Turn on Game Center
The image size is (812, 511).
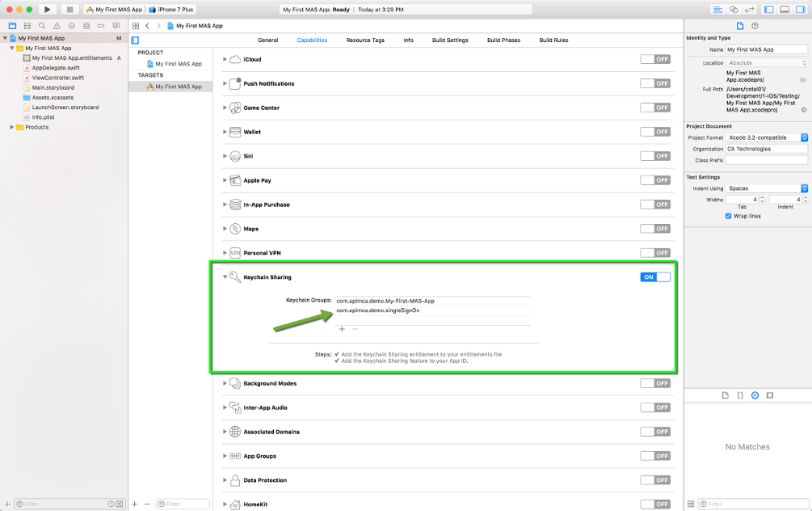[655, 108]
